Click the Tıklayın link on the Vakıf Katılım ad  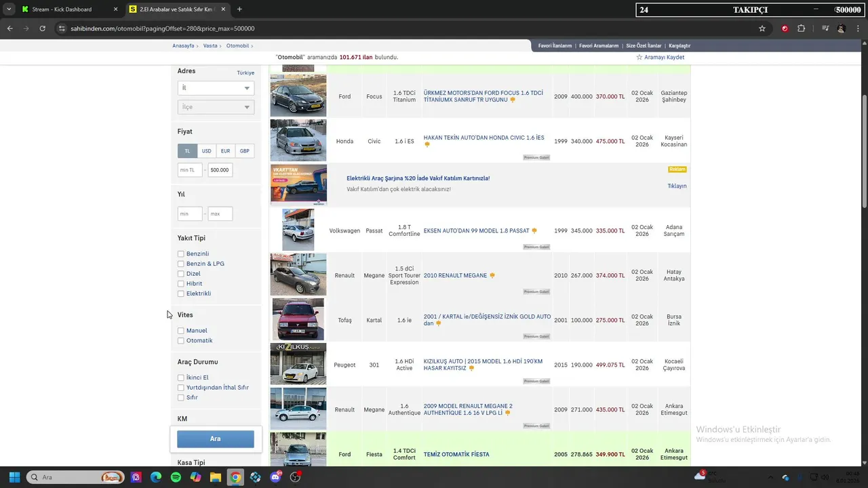coord(677,186)
